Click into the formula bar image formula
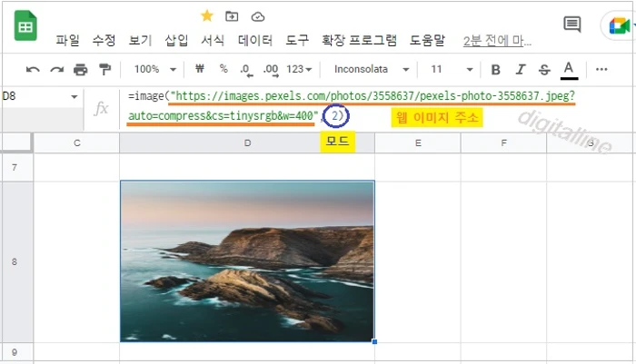The width and height of the screenshot is (636, 364). [352, 106]
